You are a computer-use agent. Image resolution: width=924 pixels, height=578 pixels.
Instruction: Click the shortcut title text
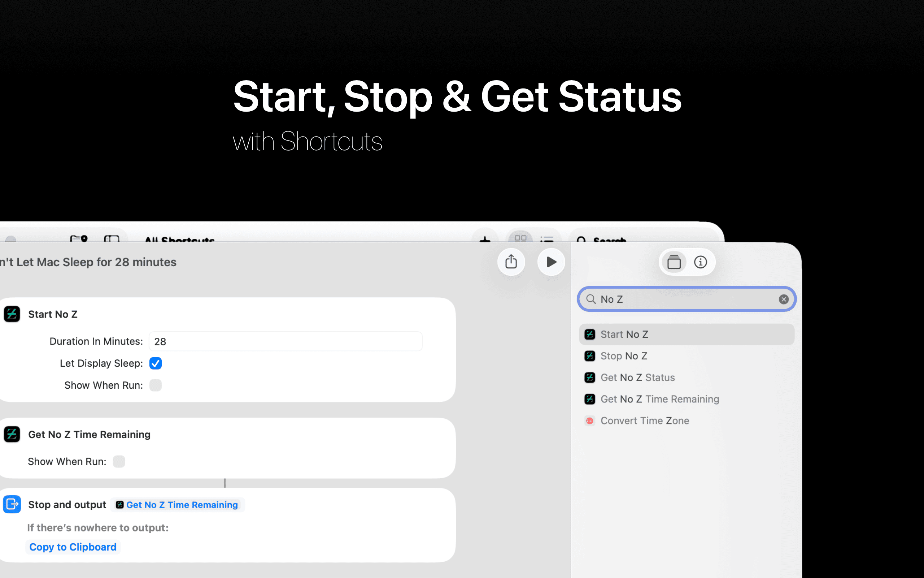[88, 262]
